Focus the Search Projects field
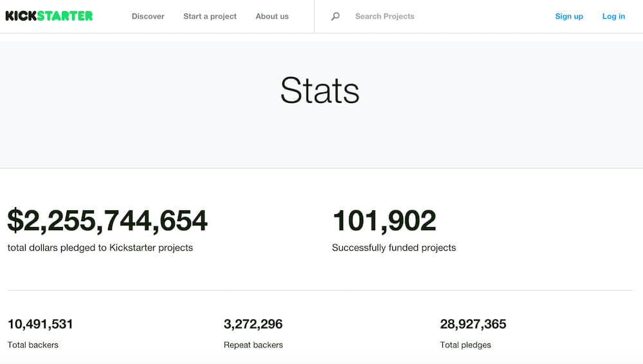 (385, 17)
